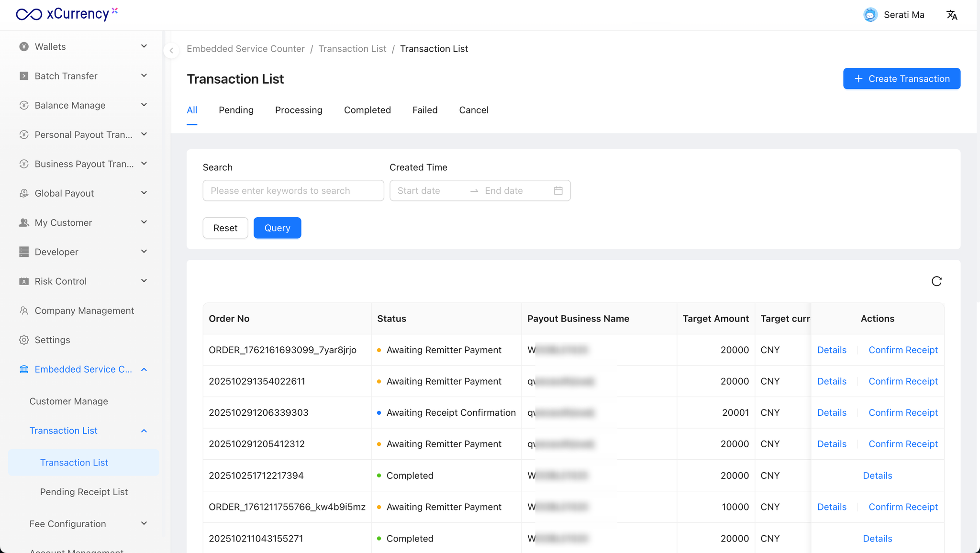This screenshot has height=553, width=980.
Task: Click the Company Management sidebar icon
Action: point(24,311)
